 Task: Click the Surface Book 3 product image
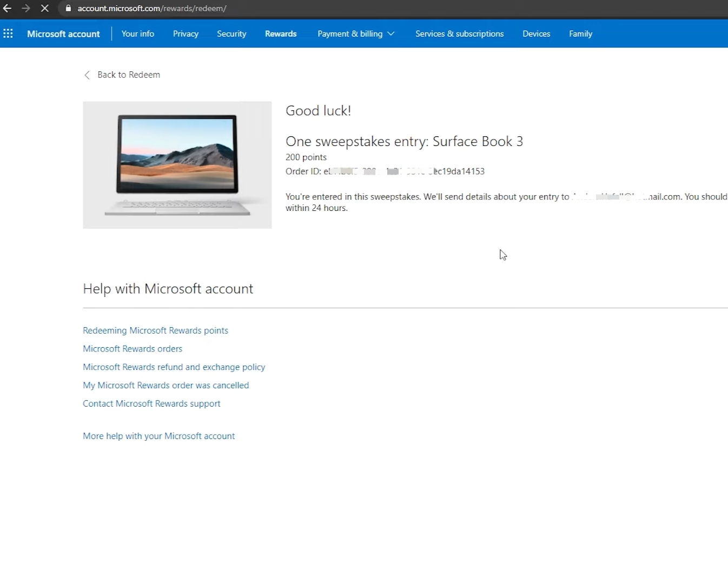177,165
